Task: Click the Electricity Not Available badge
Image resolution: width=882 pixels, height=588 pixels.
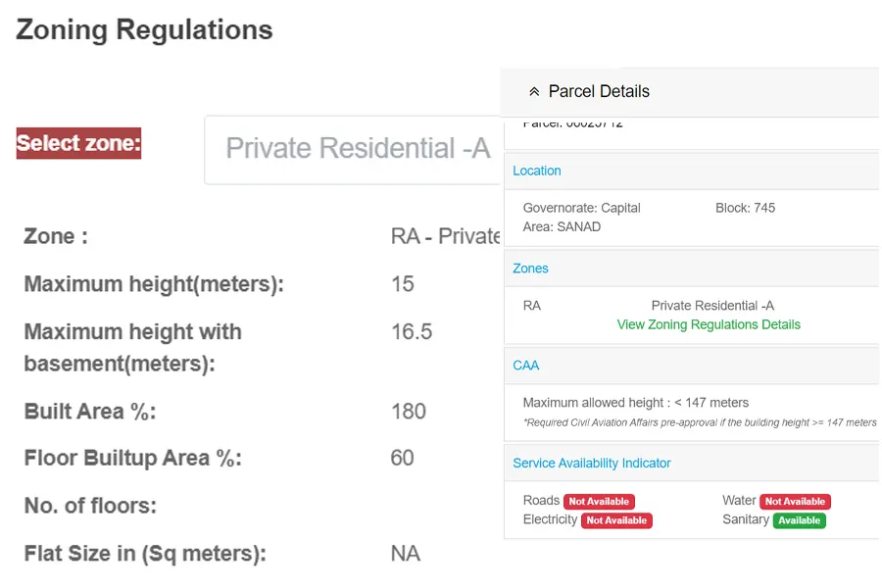Action: pos(616,520)
